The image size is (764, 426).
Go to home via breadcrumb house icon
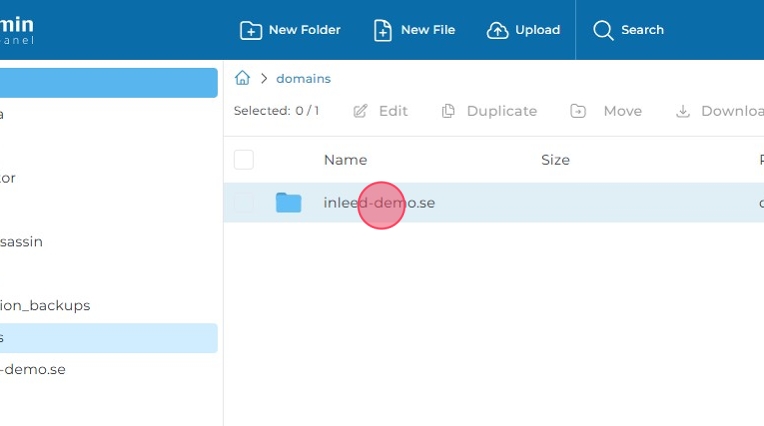pyautogui.click(x=242, y=78)
